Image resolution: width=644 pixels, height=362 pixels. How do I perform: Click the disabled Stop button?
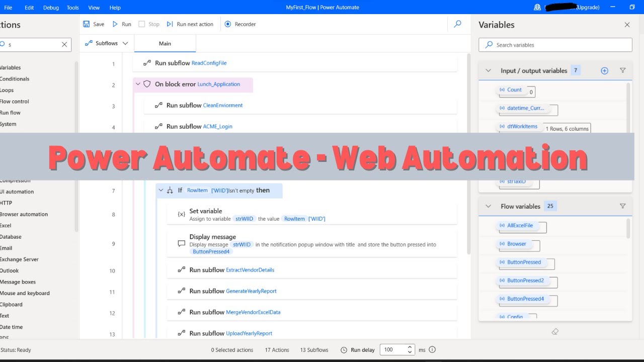[149, 24]
